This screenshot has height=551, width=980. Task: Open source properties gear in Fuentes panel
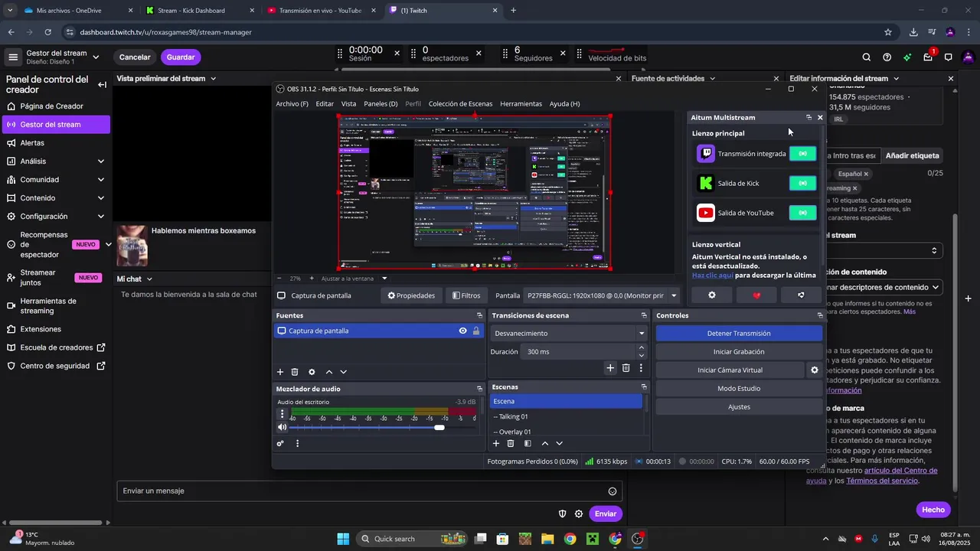[312, 372]
